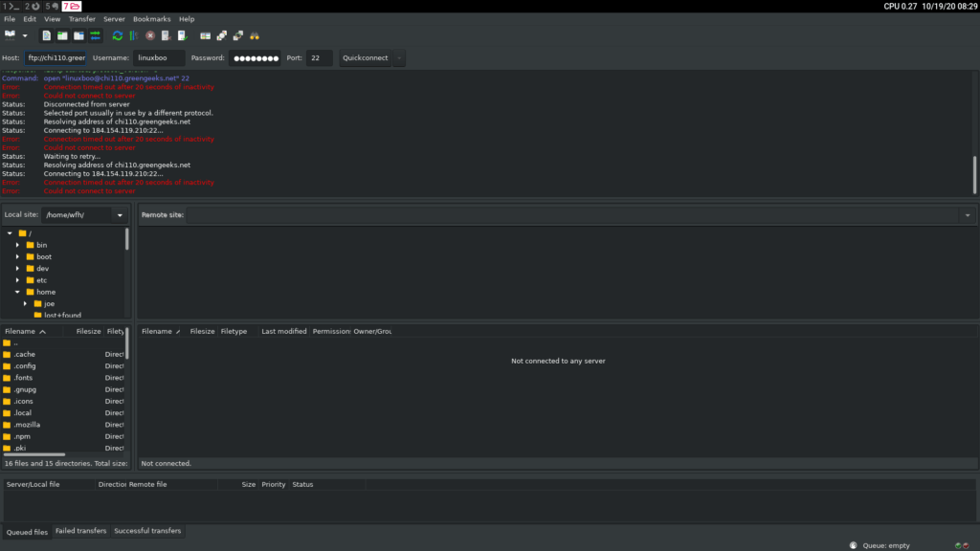
Task: Open the Site Manager
Action: click(x=11, y=35)
